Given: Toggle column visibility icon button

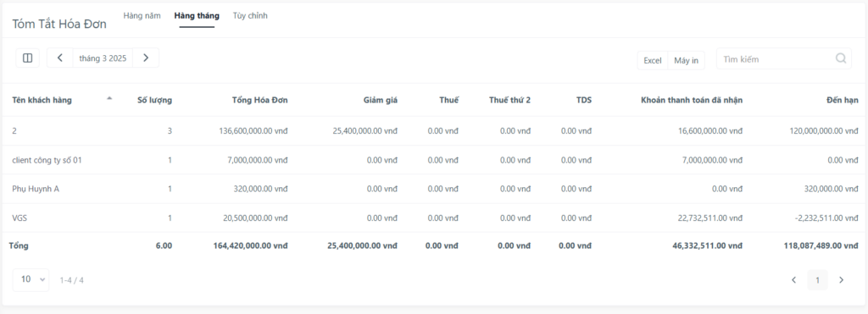Looking at the screenshot, I should tap(28, 58).
